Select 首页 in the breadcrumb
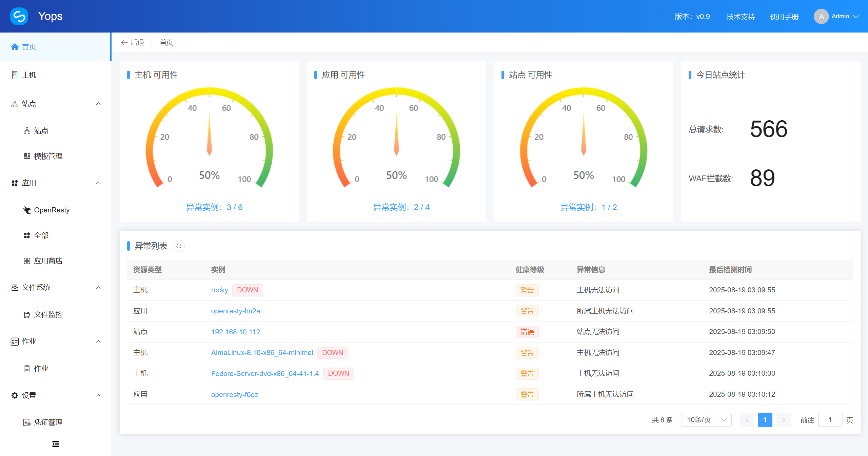 166,42
